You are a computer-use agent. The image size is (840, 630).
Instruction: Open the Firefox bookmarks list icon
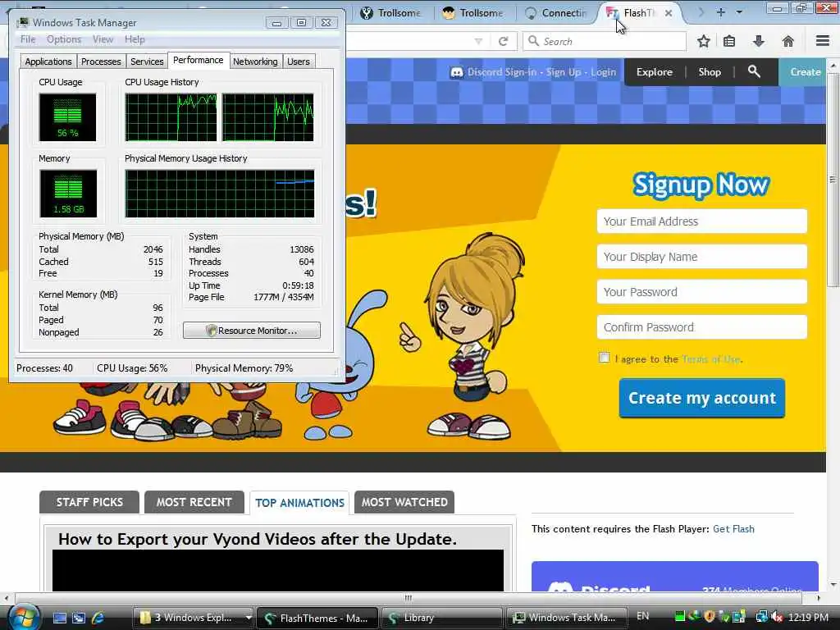pyautogui.click(x=729, y=41)
